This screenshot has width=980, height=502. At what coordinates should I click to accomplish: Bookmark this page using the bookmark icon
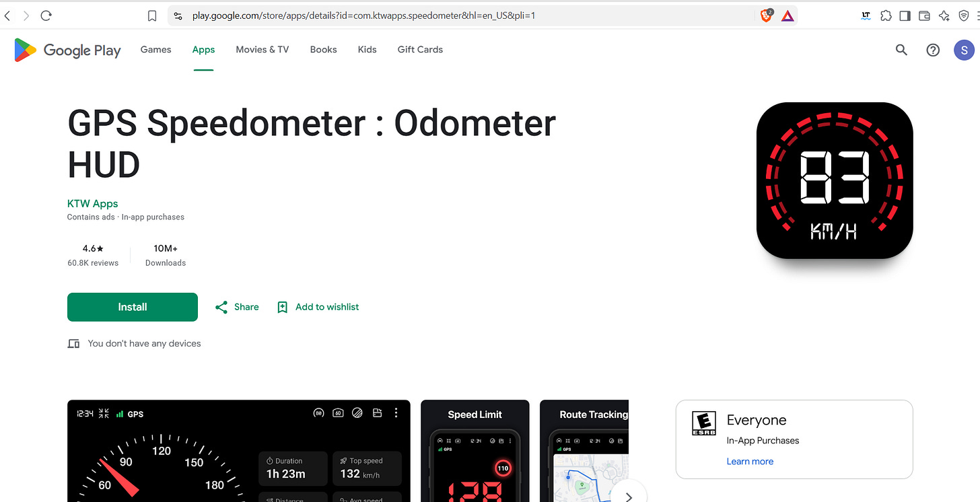pos(152,15)
